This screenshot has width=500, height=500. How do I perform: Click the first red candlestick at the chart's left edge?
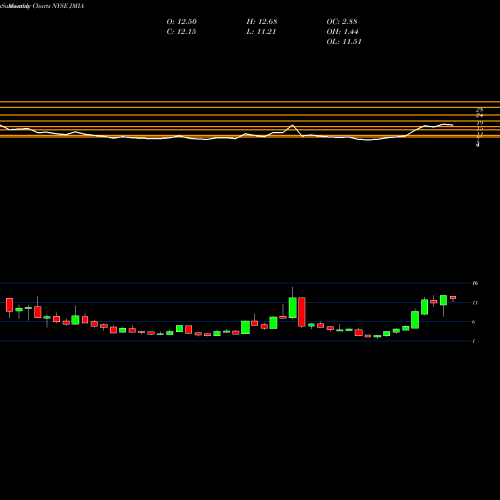(x=9, y=305)
